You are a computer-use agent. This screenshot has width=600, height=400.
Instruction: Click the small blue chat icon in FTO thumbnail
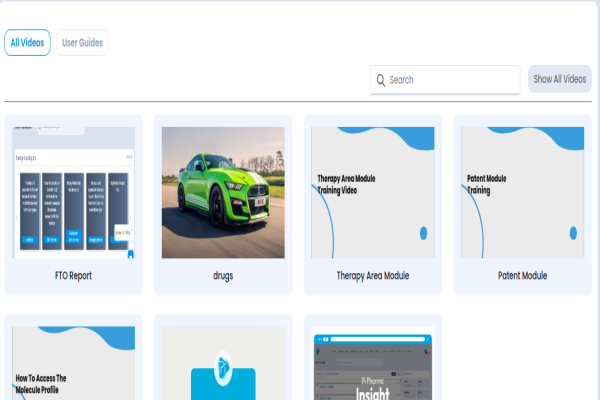coord(130,254)
